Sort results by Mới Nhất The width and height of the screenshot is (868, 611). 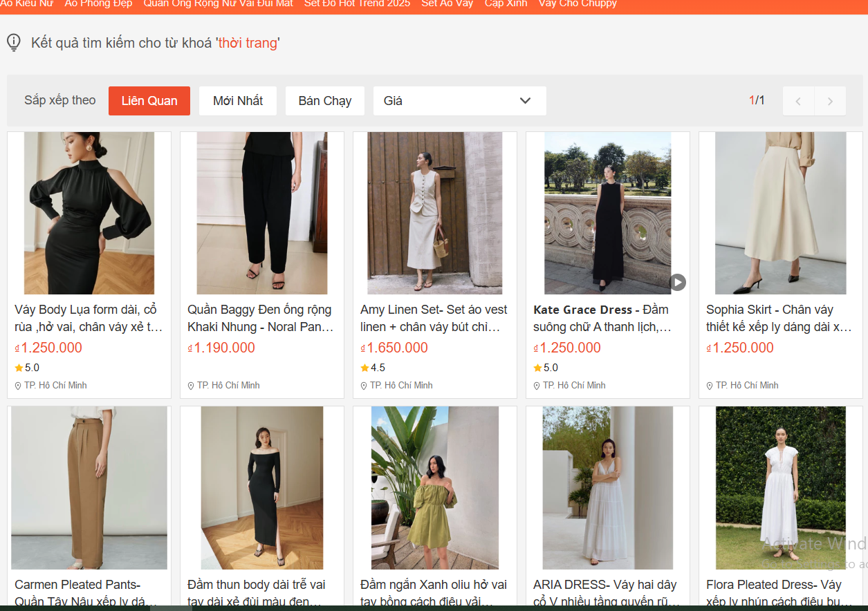tap(237, 101)
